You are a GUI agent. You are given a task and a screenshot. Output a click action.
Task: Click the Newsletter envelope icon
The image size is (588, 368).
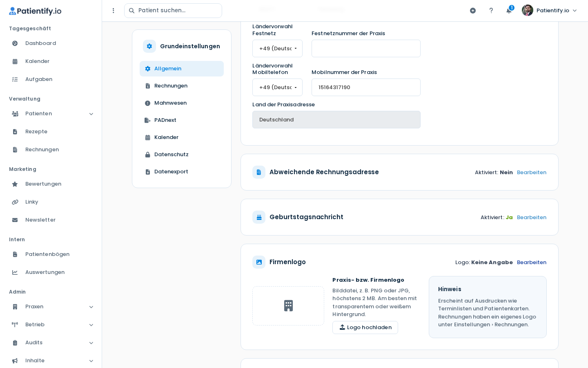(x=15, y=220)
